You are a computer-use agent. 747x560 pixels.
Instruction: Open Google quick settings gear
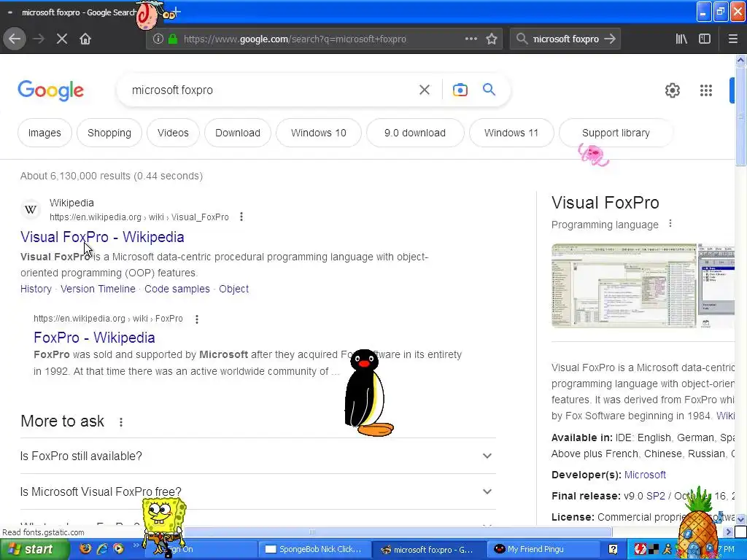coord(672,90)
